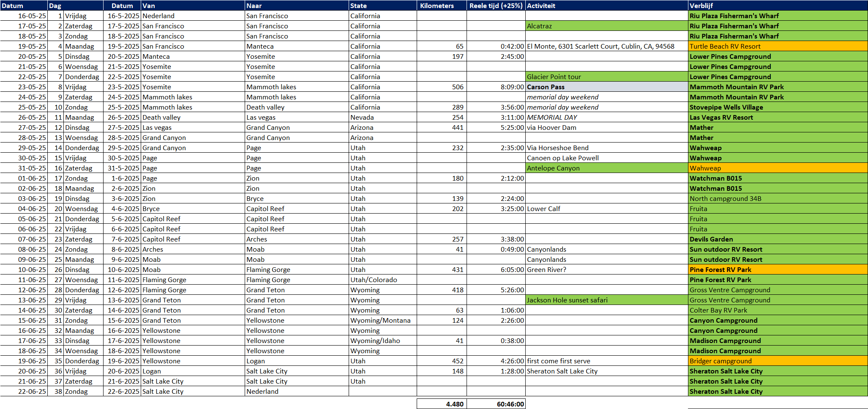This screenshot has width=868, height=409.
Task: Select the Canoen op Lake Powell cell
Action: pos(606,158)
